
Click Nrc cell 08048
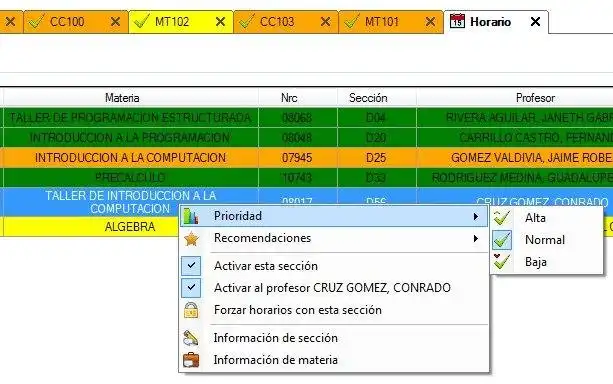pyautogui.click(x=297, y=138)
